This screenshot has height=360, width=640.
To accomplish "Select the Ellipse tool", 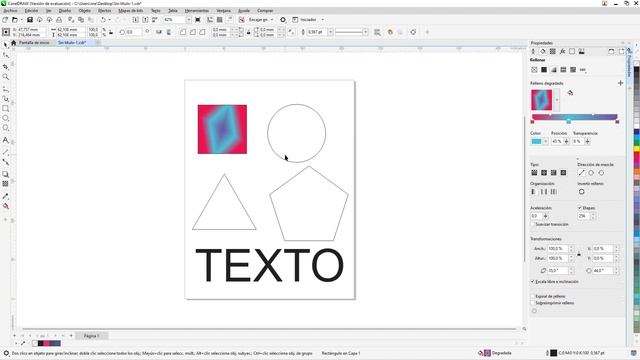I will 5,118.
